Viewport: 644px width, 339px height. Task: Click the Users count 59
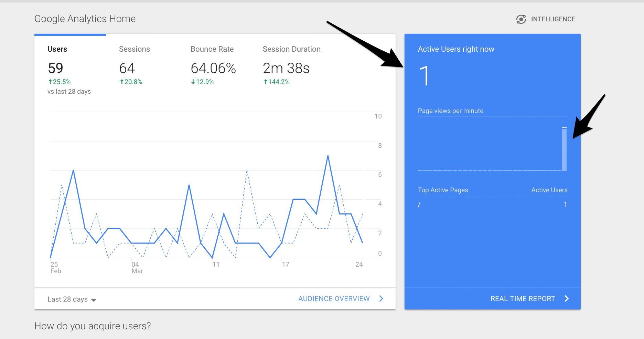[x=56, y=68]
